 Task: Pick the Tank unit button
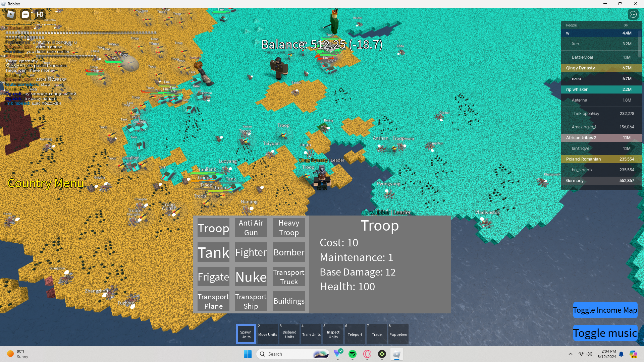(213, 252)
